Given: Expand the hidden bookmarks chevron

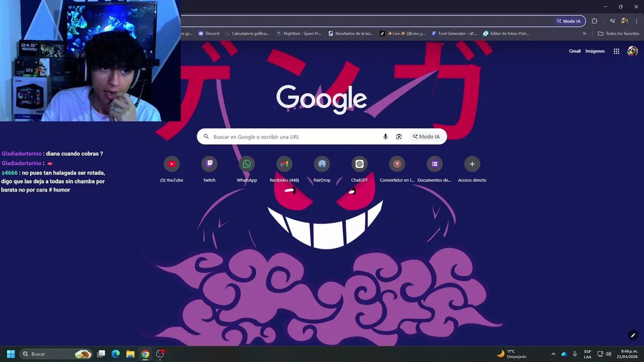Looking at the screenshot, I should coord(585,34).
